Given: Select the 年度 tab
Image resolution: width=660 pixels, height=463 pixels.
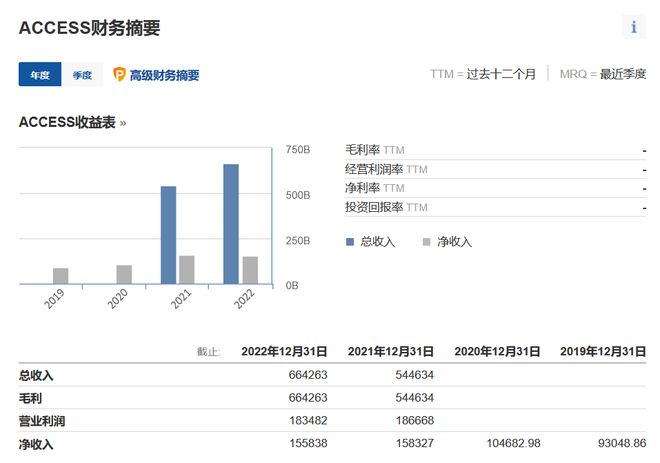Looking at the screenshot, I should (x=40, y=75).
